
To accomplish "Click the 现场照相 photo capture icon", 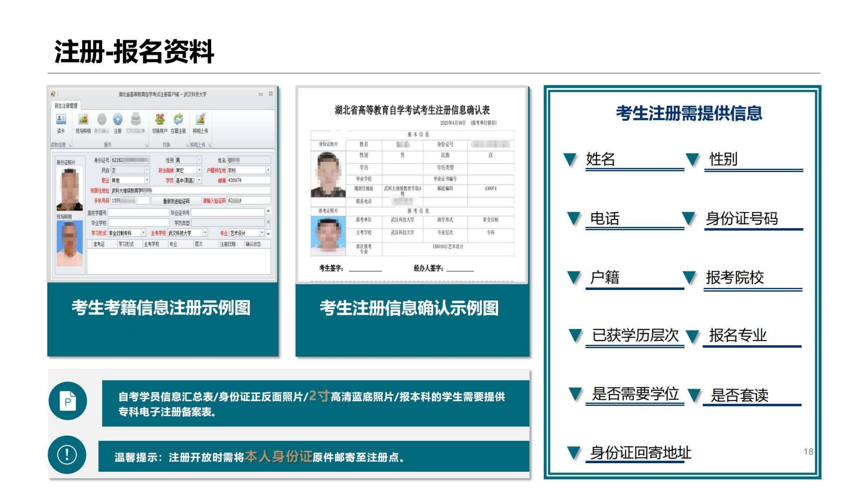I will pyautogui.click(x=83, y=119).
